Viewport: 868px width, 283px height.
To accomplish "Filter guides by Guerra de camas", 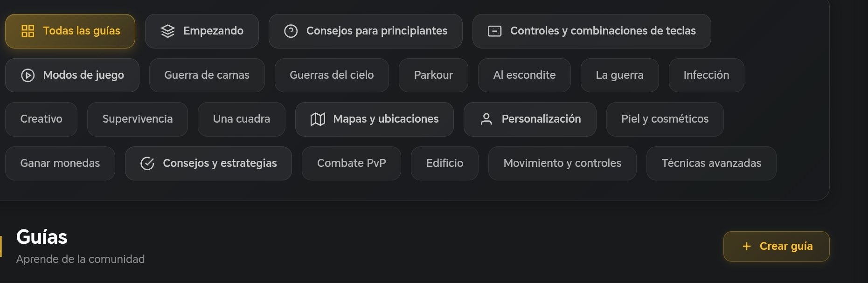I will [x=207, y=75].
